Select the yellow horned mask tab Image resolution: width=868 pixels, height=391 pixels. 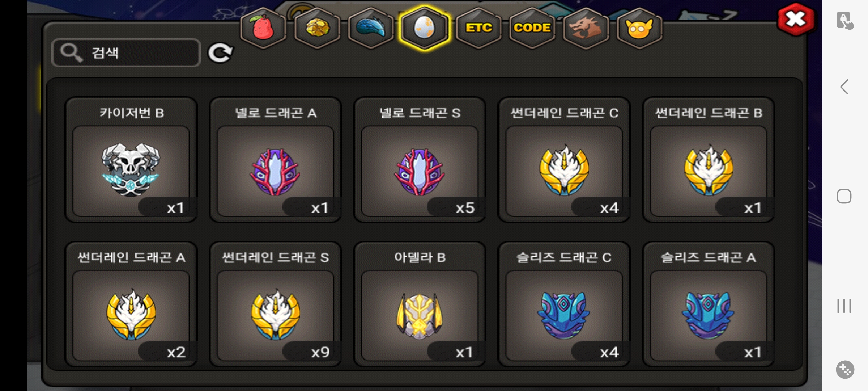click(639, 28)
